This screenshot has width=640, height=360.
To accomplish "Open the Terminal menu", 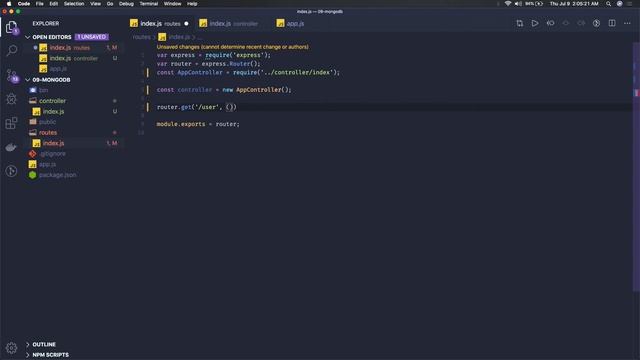I will coord(149,4).
